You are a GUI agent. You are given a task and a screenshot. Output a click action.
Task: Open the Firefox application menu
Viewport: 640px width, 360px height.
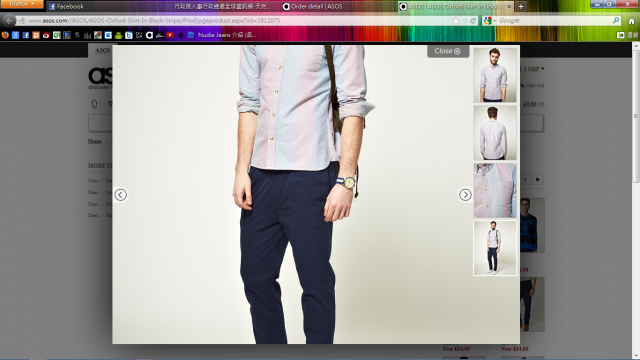[21, 4]
